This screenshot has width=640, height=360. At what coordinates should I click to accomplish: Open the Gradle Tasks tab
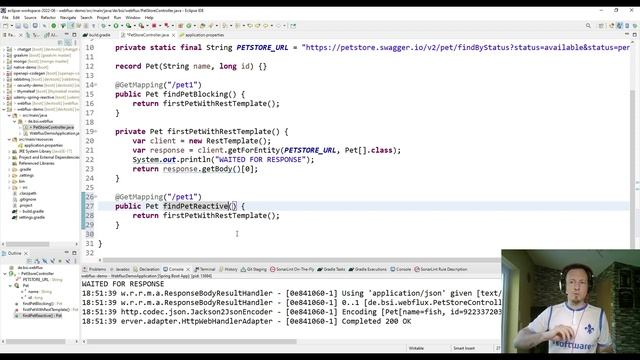point(331,269)
